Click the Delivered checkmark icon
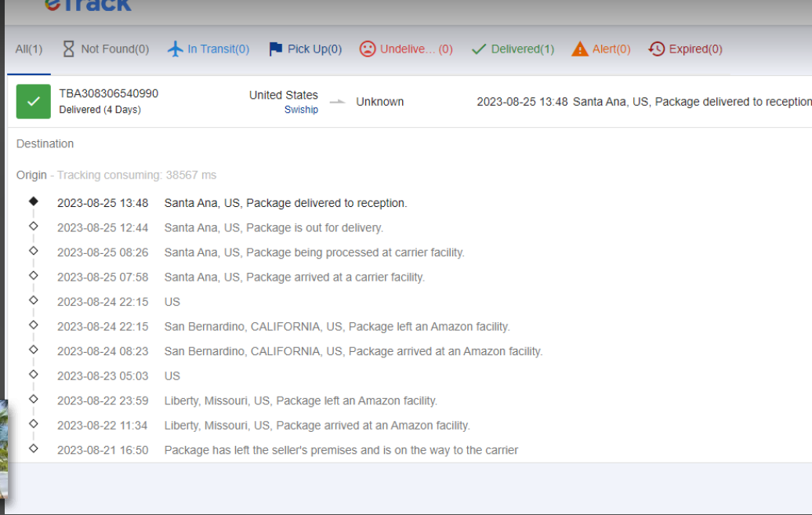 tap(479, 49)
